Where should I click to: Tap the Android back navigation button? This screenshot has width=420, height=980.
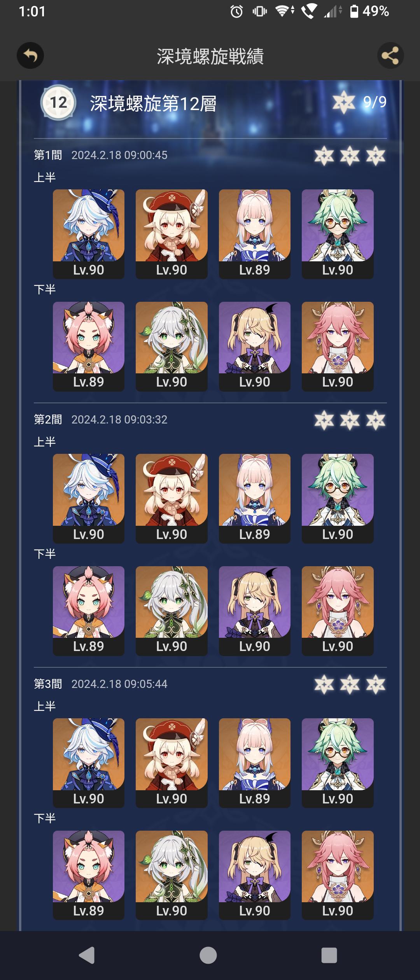[87, 955]
